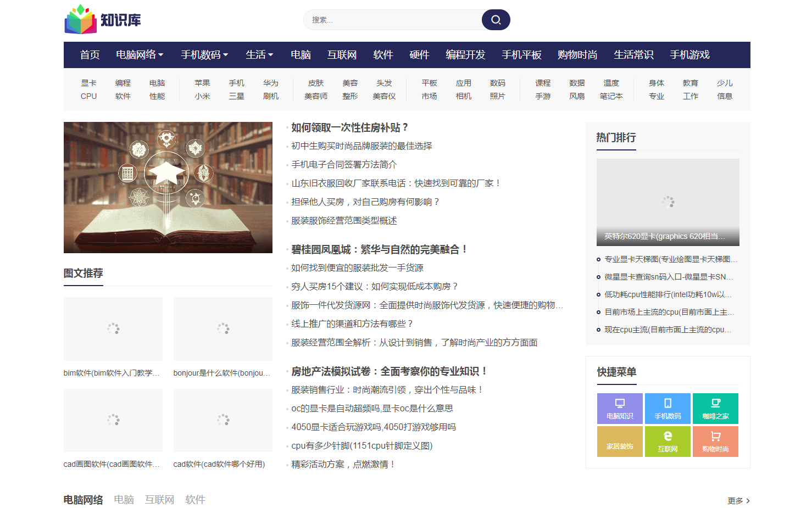Screen dimensions: 812x508
Task: Open article 穷人买房15个建议
Action: click(375, 287)
